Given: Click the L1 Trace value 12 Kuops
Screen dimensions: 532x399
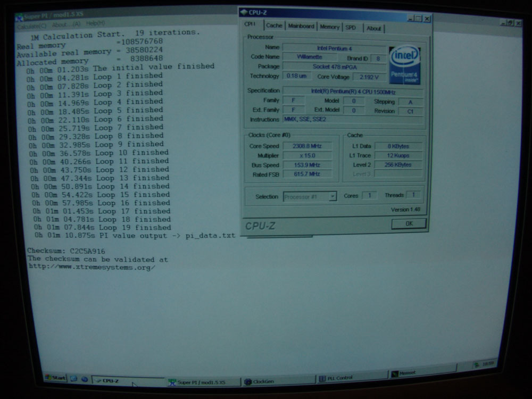Looking at the screenshot, I should click(398, 155).
